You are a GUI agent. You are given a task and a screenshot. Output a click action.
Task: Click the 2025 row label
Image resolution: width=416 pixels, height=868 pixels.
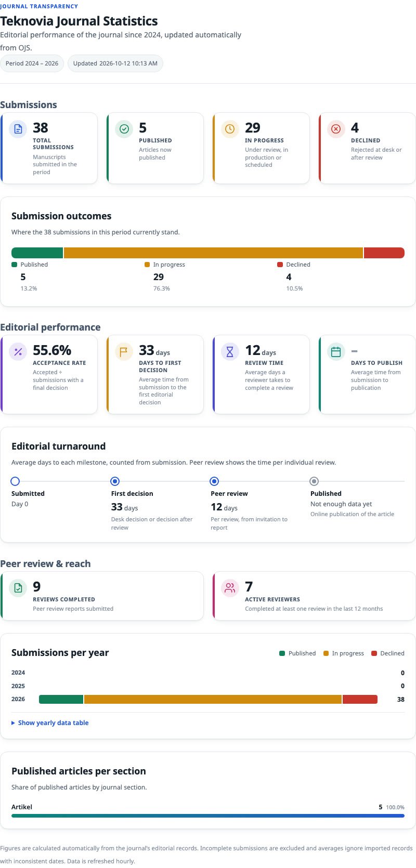click(x=18, y=686)
